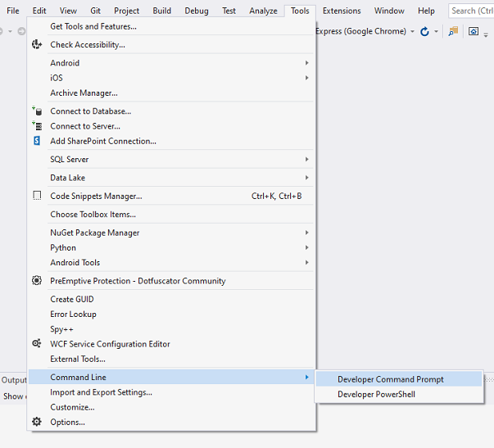Screen dimensions: 494x448
Task: Click the refresh browser icon in toolbar
Action: click(424, 31)
